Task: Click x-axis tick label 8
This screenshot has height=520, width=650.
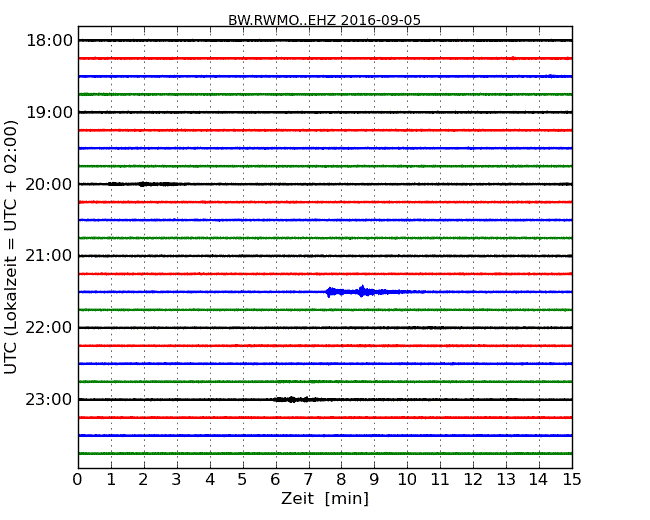Action: (341, 479)
